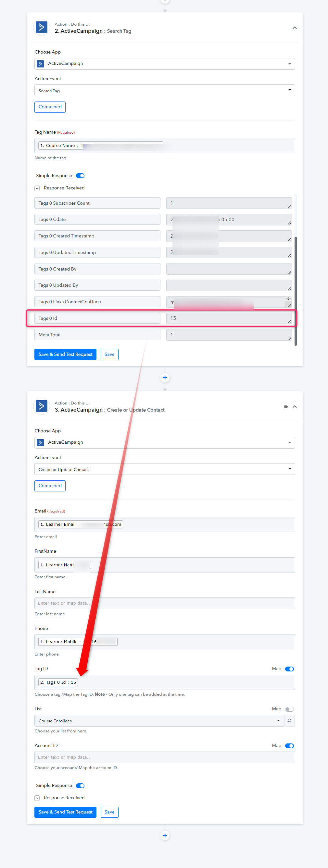Click ActiveCampaign logo icon in step 3 header

coord(42,406)
